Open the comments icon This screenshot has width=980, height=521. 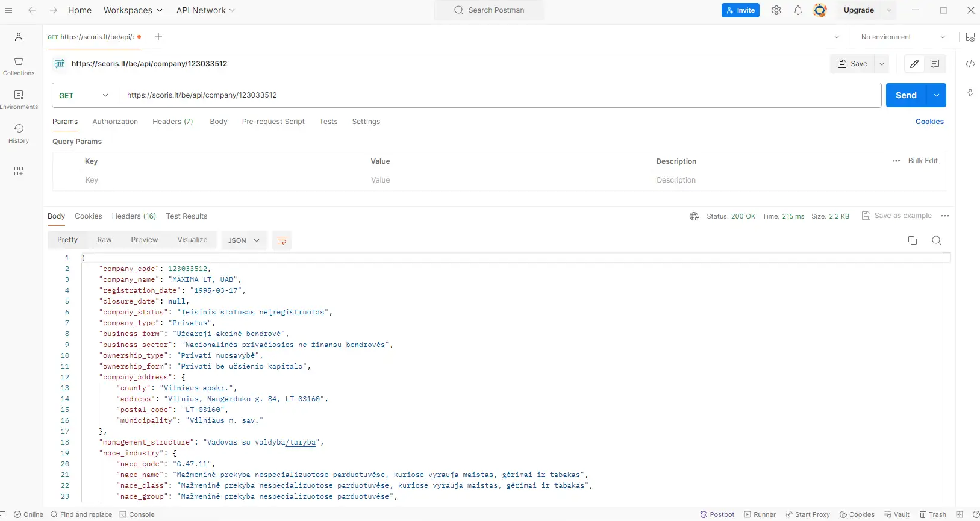tap(935, 64)
